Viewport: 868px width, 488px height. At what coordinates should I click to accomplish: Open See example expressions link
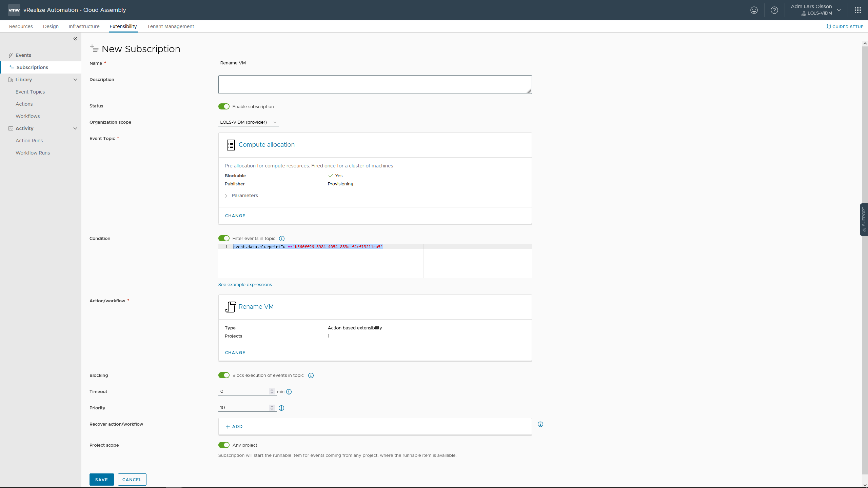click(x=245, y=285)
